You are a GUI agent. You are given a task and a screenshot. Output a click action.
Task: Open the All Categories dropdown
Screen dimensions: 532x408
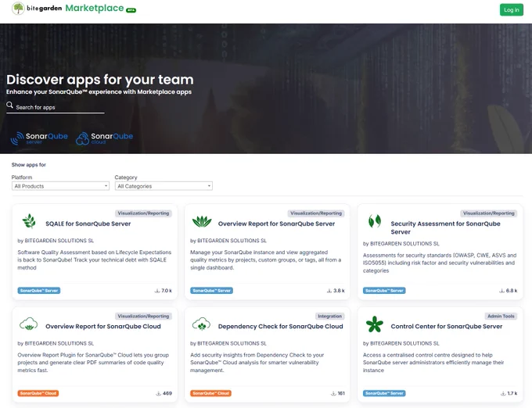pos(164,186)
